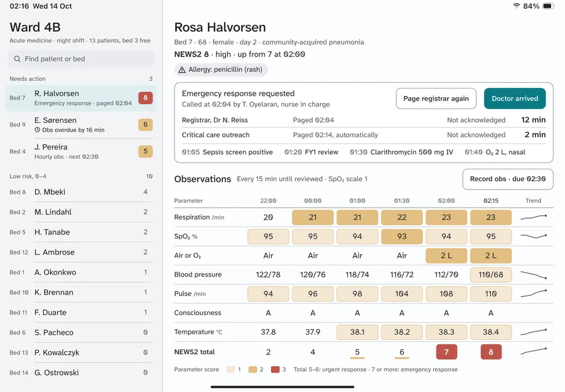Viewport: 565px width, 392px height.
Task: Open the Blood pressure trend sparkline
Action: tap(534, 275)
